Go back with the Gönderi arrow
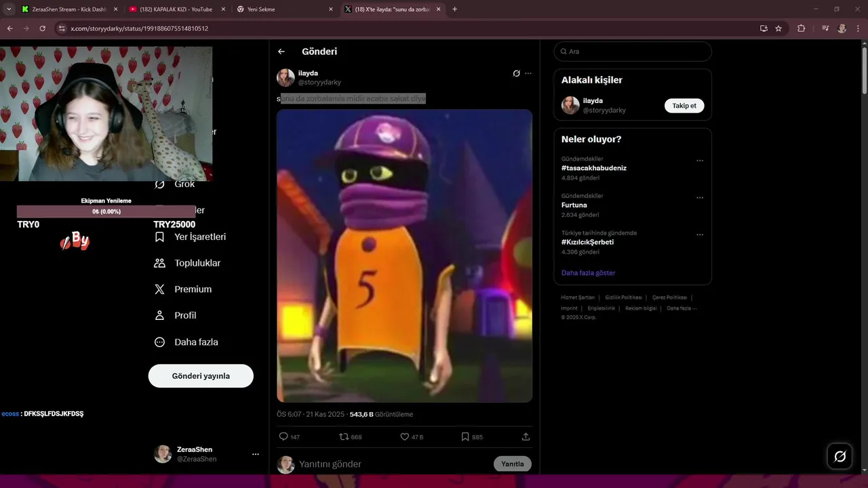 [281, 52]
